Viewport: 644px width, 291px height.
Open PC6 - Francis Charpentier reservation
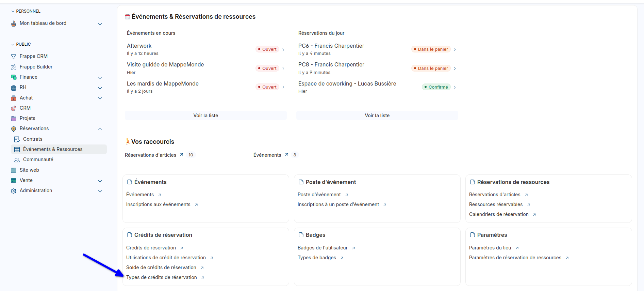(377, 49)
